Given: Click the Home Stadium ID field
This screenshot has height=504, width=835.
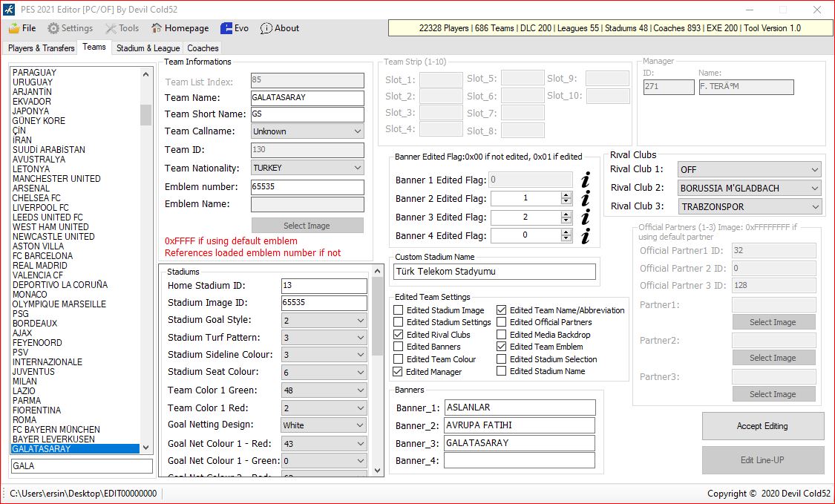Looking at the screenshot, I should (x=324, y=286).
